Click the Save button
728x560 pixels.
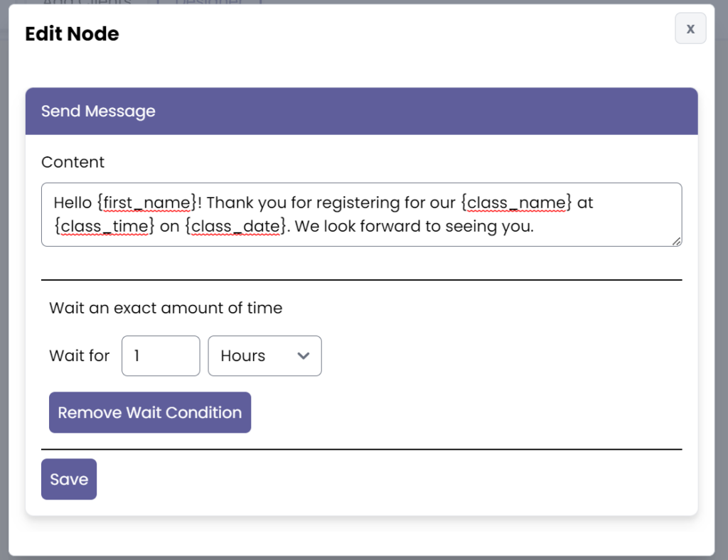69,479
